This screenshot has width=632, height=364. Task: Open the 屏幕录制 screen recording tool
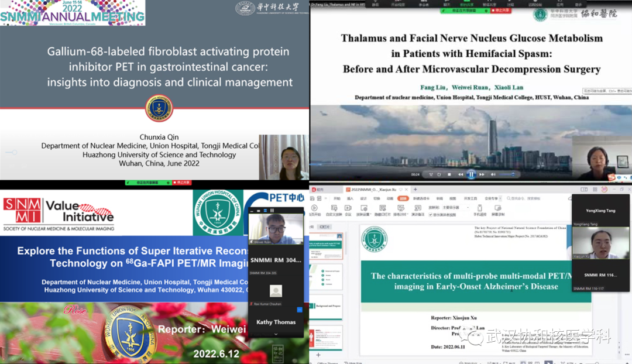point(497,209)
